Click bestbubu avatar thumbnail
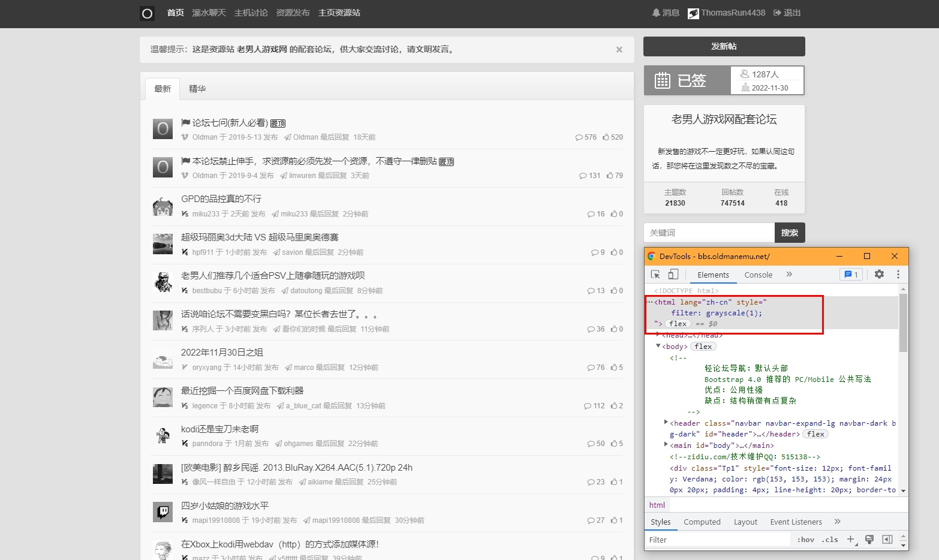 point(162,282)
